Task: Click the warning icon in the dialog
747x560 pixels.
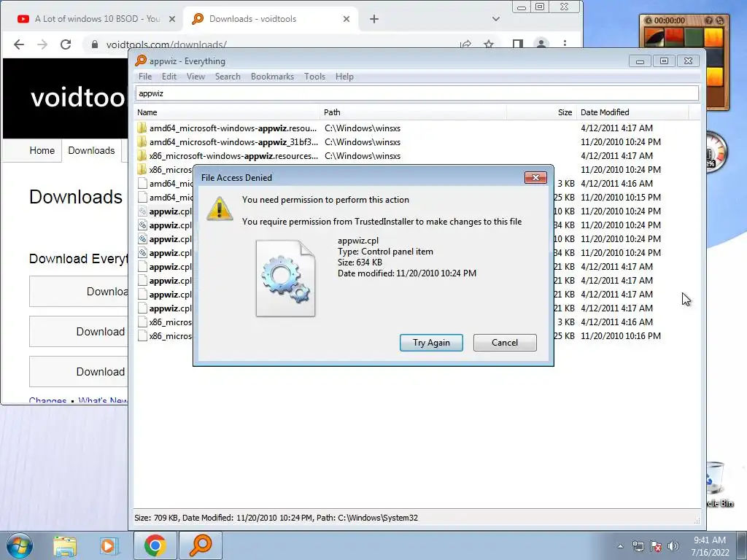Action: [x=219, y=209]
